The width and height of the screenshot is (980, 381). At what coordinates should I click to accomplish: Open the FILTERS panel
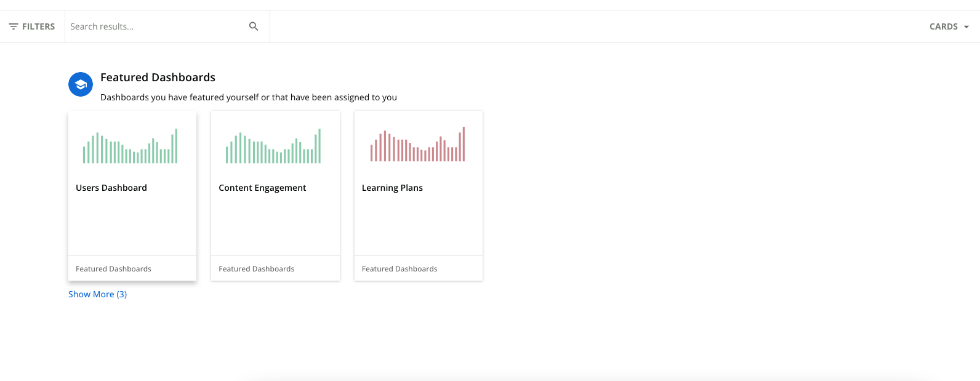[32, 26]
